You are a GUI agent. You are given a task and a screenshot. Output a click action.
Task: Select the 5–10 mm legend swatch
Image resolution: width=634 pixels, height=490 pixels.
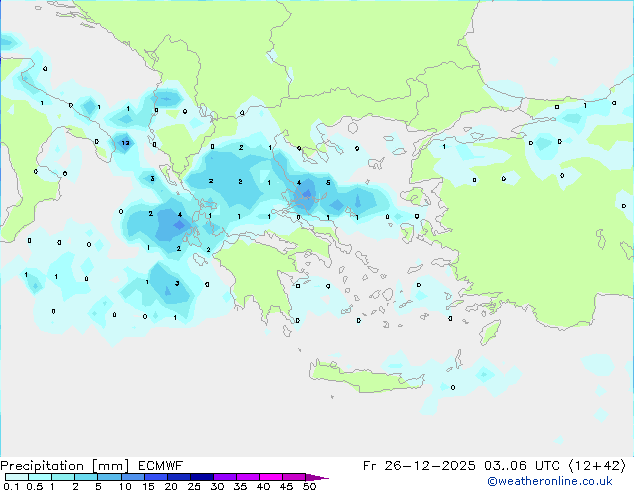(x=109, y=477)
